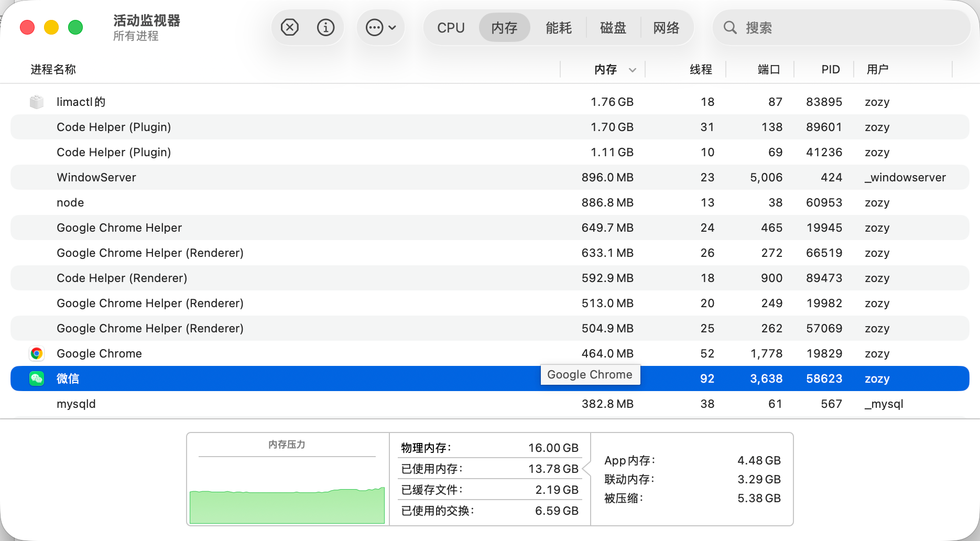
Task: Click the 被压缩 5.38 GB value
Action: [x=759, y=498]
